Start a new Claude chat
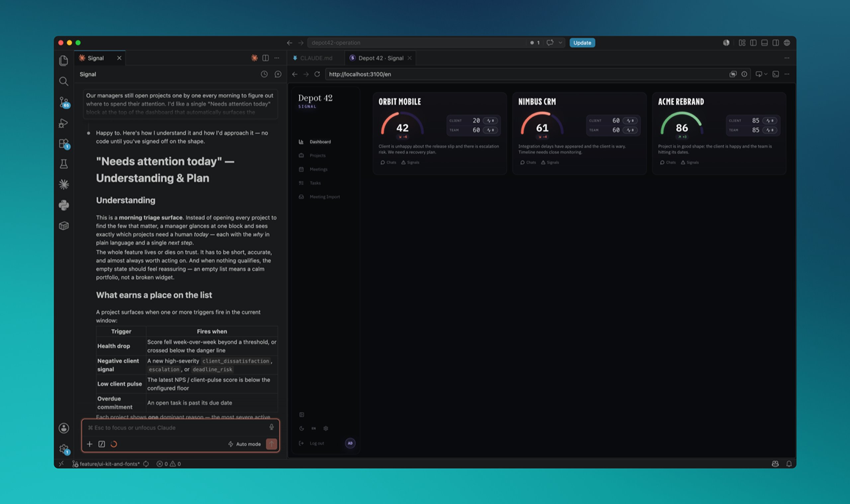 click(278, 74)
